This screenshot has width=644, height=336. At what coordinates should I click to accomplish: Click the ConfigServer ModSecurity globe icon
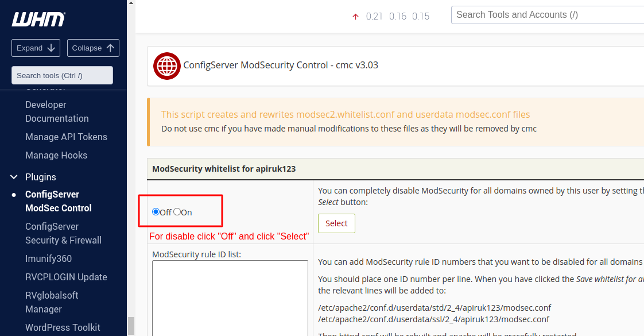click(167, 65)
